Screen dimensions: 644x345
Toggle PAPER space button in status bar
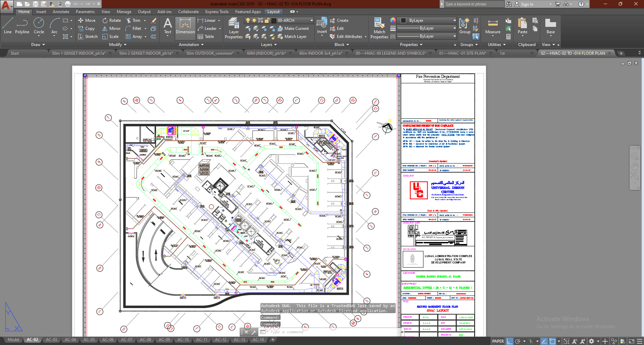(498, 341)
